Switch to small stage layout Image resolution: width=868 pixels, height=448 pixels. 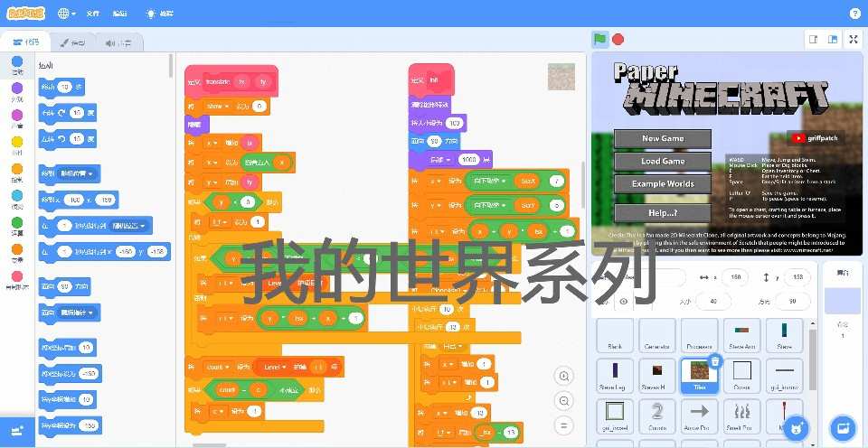pyautogui.click(x=813, y=39)
